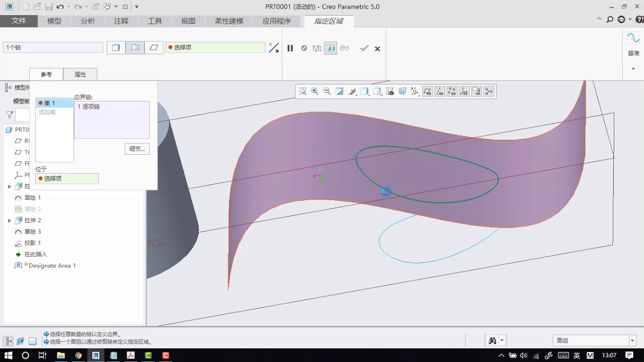This screenshot has height=362, width=644.
Task: Click the 细节... button
Action: point(137,149)
